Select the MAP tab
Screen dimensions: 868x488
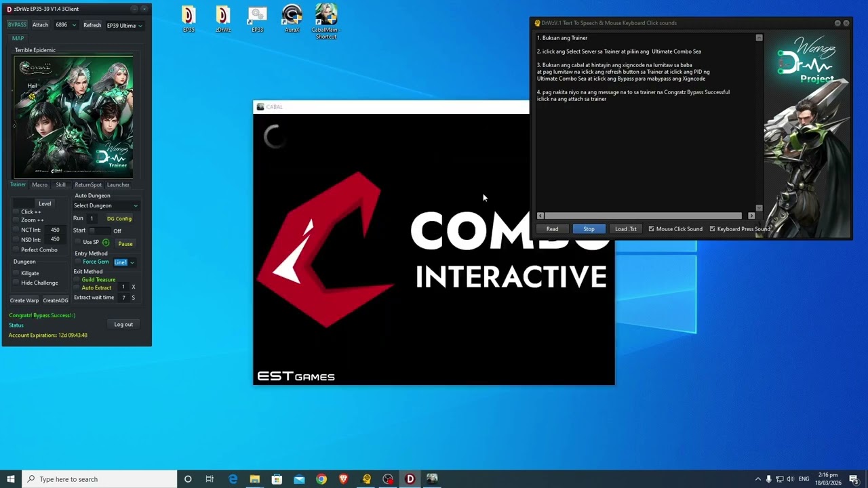click(x=18, y=39)
